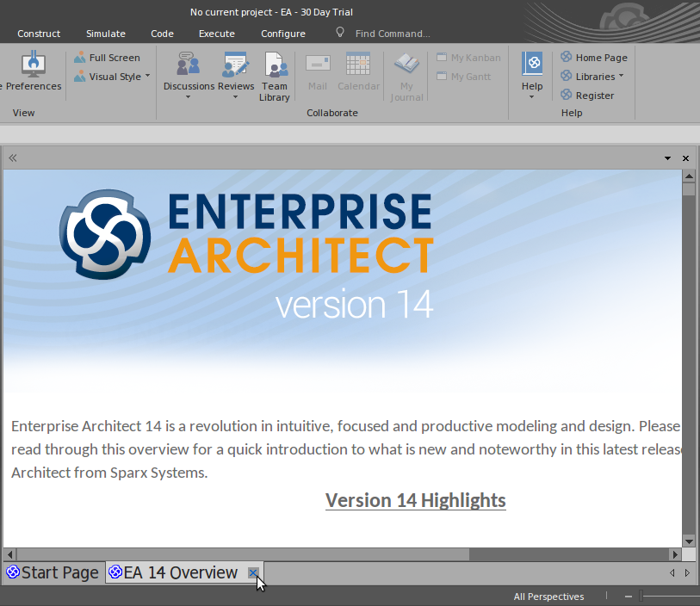Switch to the Start Page tab
The image size is (700, 606).
click(x=53, y=572)
